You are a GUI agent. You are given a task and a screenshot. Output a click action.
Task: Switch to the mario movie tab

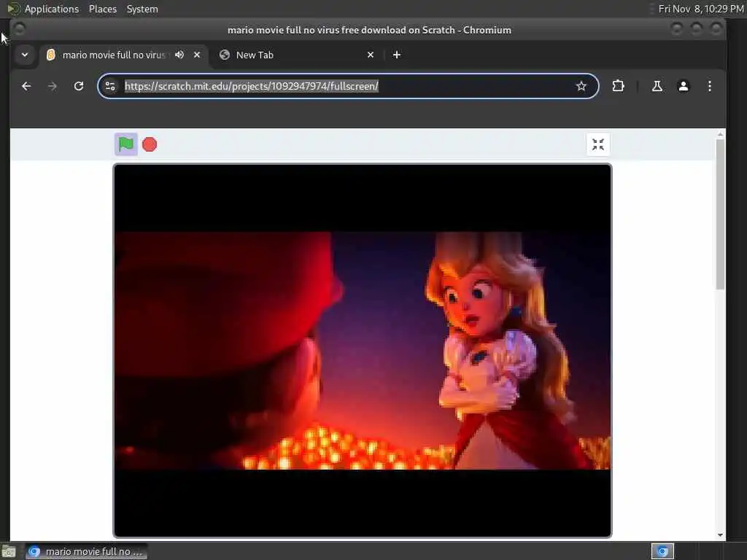tap(124, 55)
